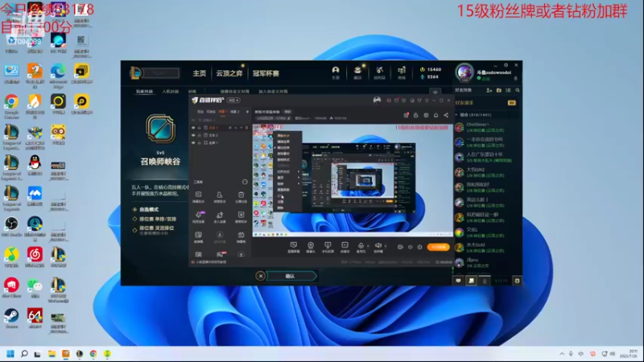Click the League summoner avatar

464,72
